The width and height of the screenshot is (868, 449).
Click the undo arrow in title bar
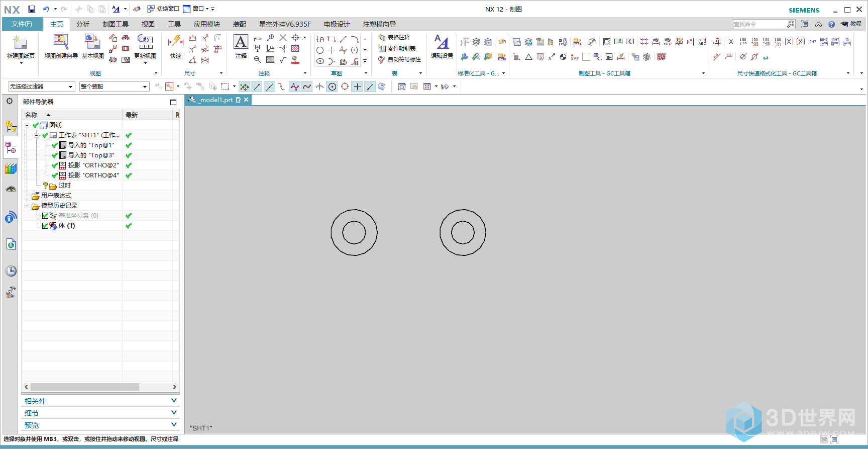pos(46,9)
